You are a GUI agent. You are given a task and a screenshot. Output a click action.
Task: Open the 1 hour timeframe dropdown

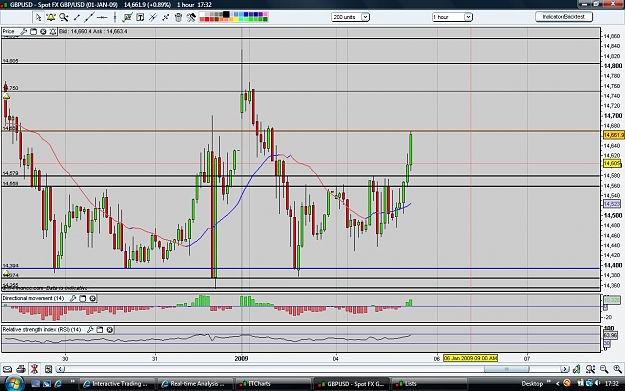452,17
